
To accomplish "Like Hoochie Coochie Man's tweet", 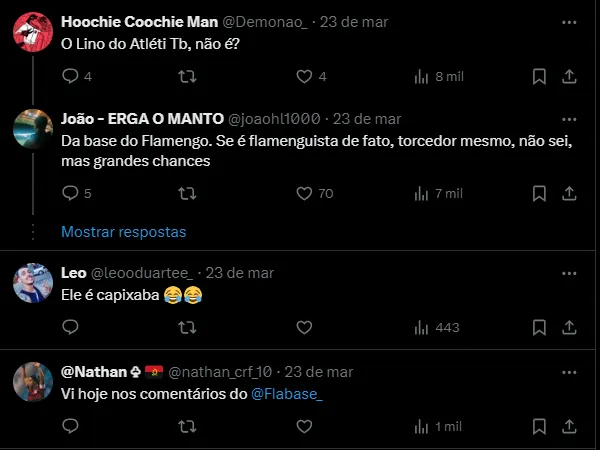I will 305,76.
